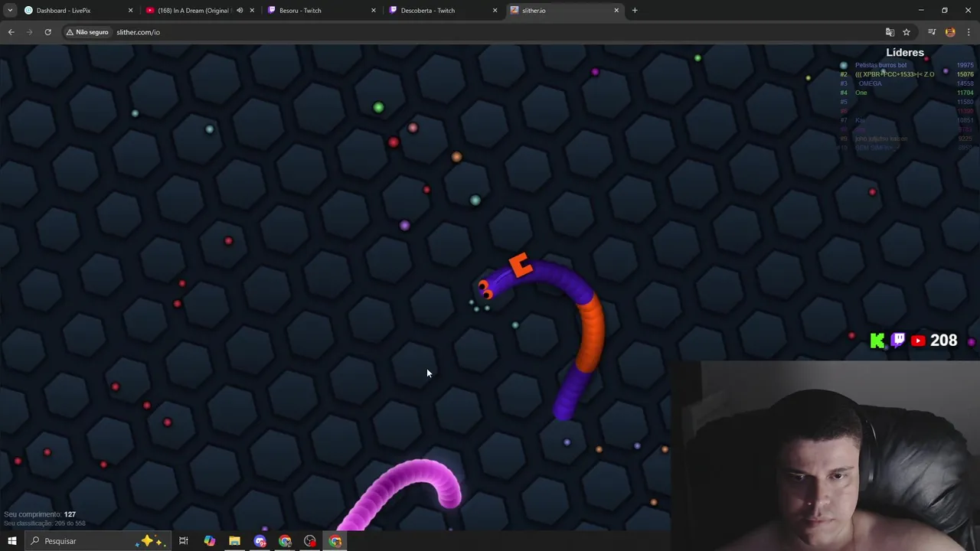Launch Copilot from the taskbar

tap(209, 541)
